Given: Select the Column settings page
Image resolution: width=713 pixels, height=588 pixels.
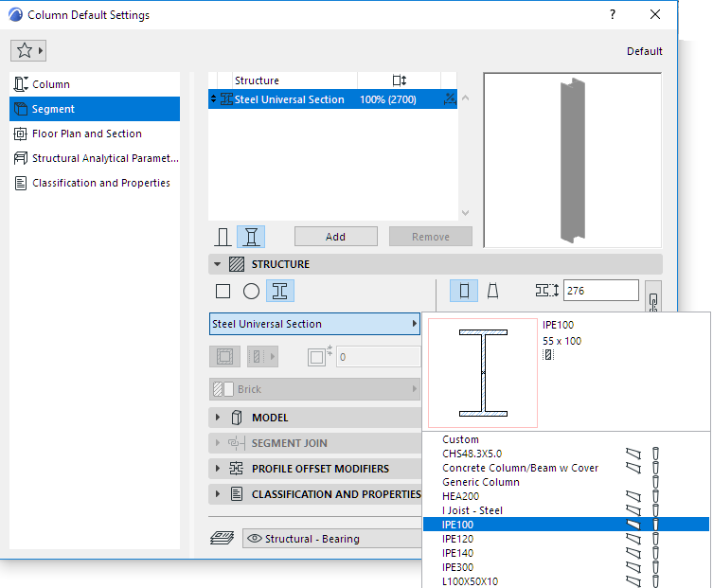Looking at the screenshot, I should click(x=95, y=84).
